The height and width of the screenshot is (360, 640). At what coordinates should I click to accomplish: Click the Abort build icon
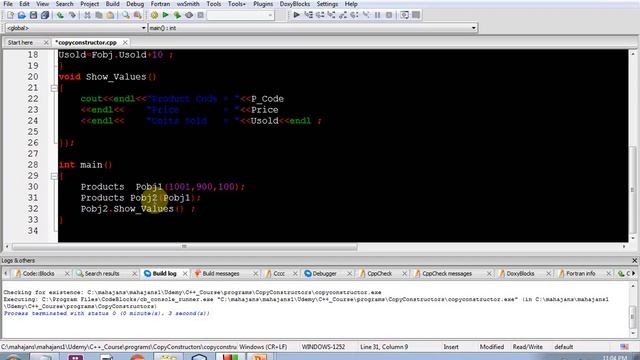point(200,15)
